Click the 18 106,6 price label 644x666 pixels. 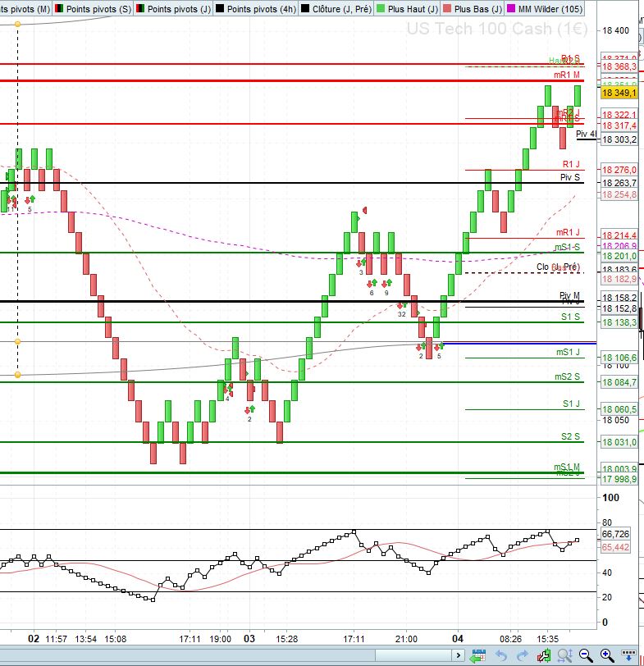point(619,358)
